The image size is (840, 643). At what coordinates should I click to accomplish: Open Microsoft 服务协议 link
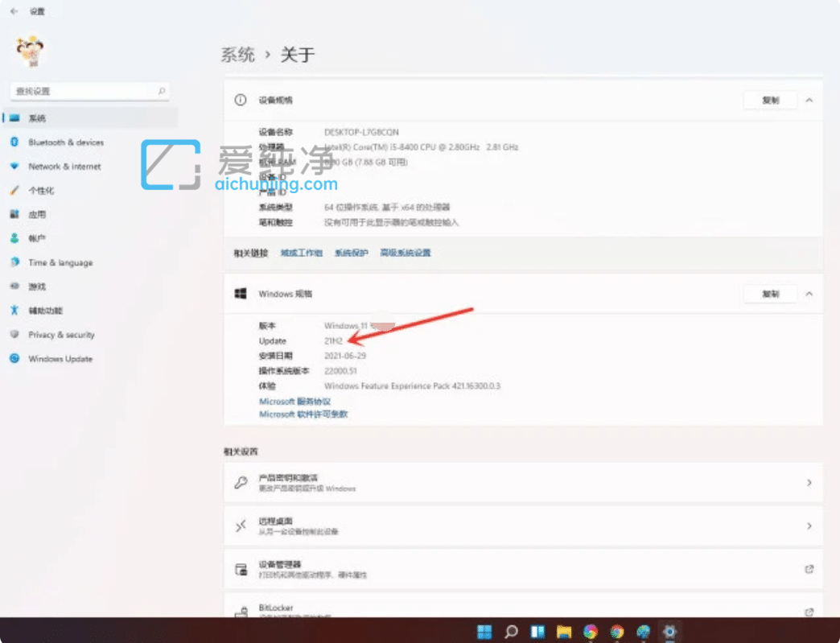coord(294,402)
